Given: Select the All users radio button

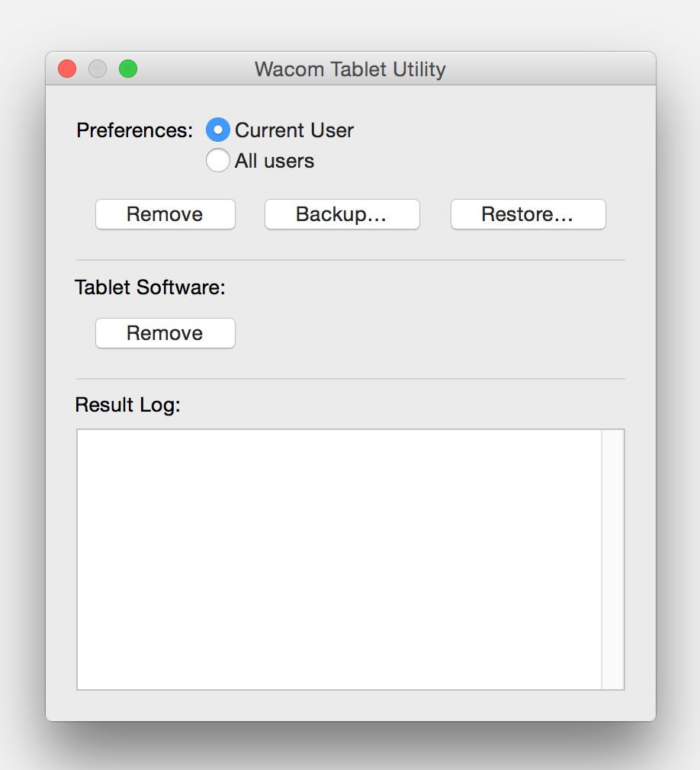Looking at the screenshot, I should coord(218,161).
